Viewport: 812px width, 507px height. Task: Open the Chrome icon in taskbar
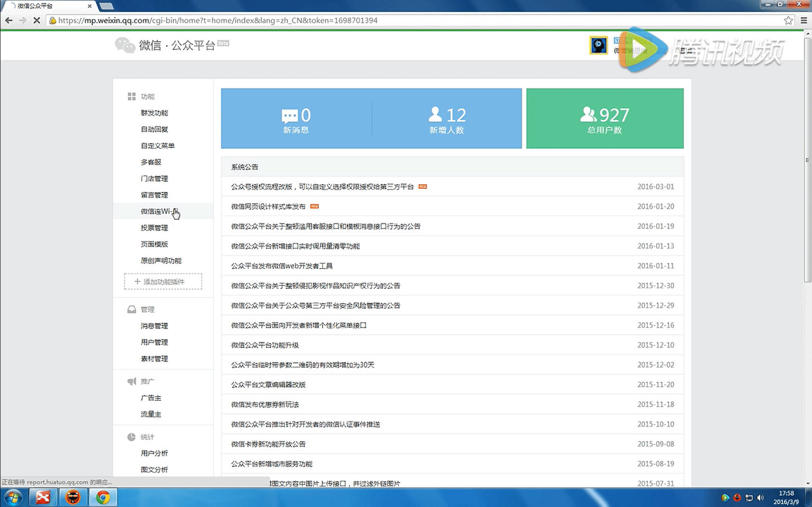pos(103,498)
